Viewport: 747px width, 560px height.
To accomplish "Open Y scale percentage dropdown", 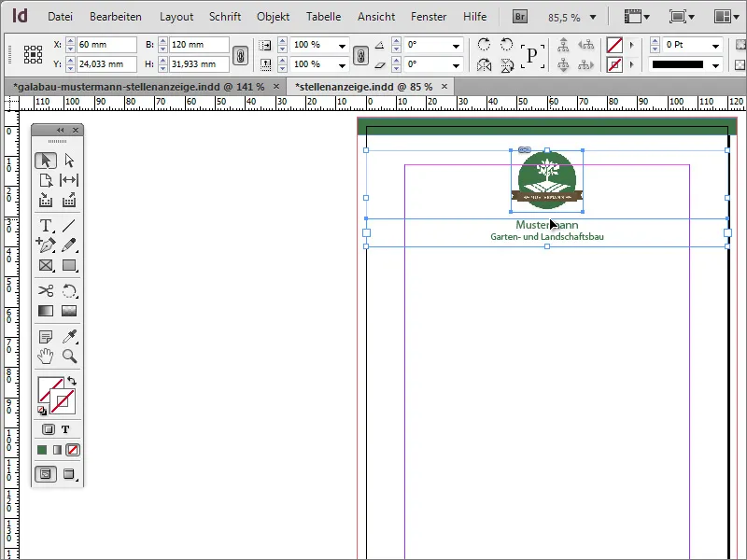I will 342,65.
